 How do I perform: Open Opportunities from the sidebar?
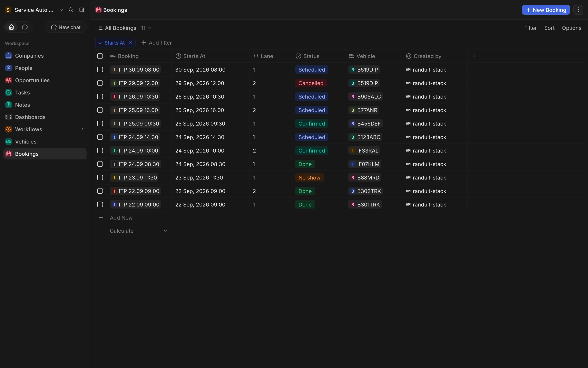pyautogui.click(x=45, y=80)
